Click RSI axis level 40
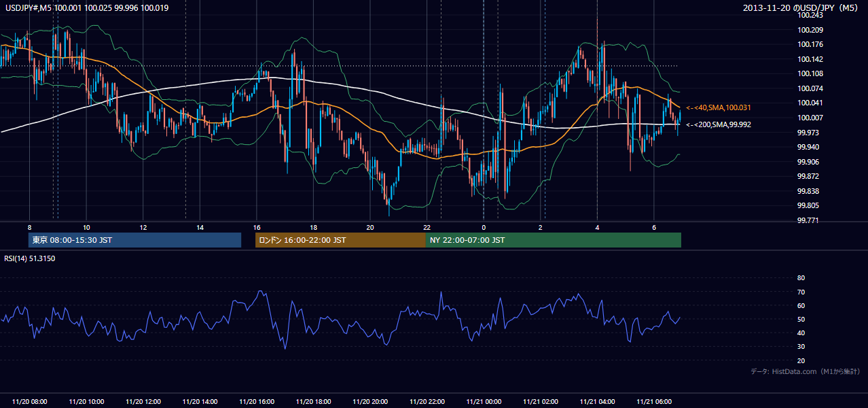The image size is (868, 408). tap(801, 333)
